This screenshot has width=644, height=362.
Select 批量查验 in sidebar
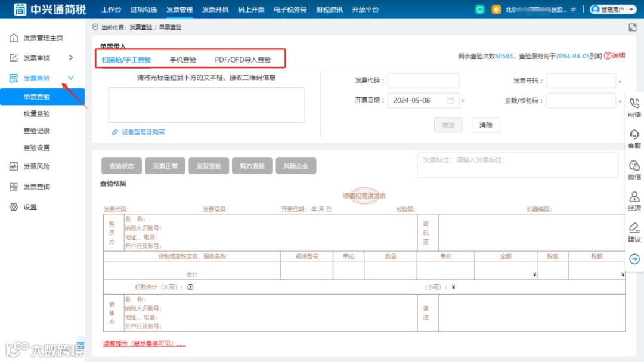36,114
